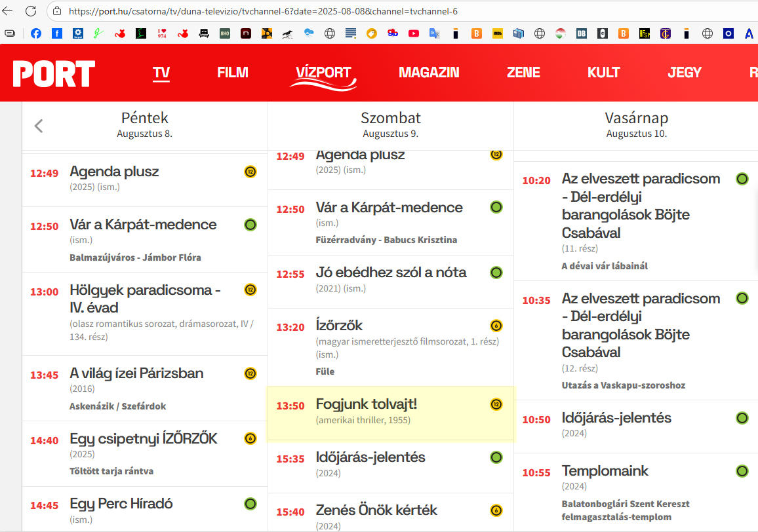This screenshot has width=758, height=532.
Task: Open the Fogjunk tolvajt! program link
Action: tap(366, 404)
